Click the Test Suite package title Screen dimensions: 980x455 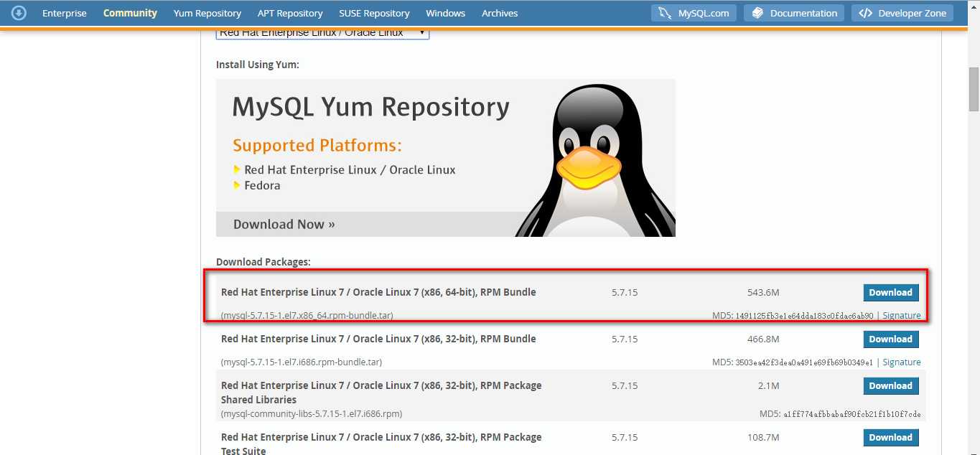pos(381,444)
